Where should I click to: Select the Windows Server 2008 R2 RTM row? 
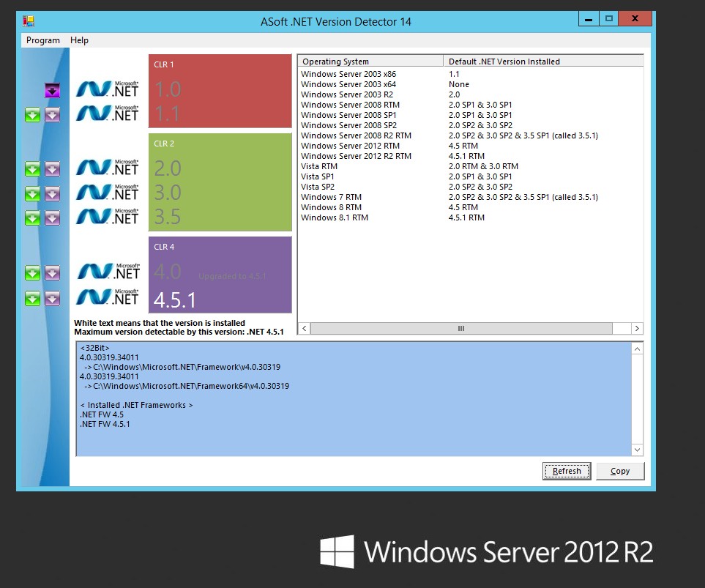(x=471, y=135)
